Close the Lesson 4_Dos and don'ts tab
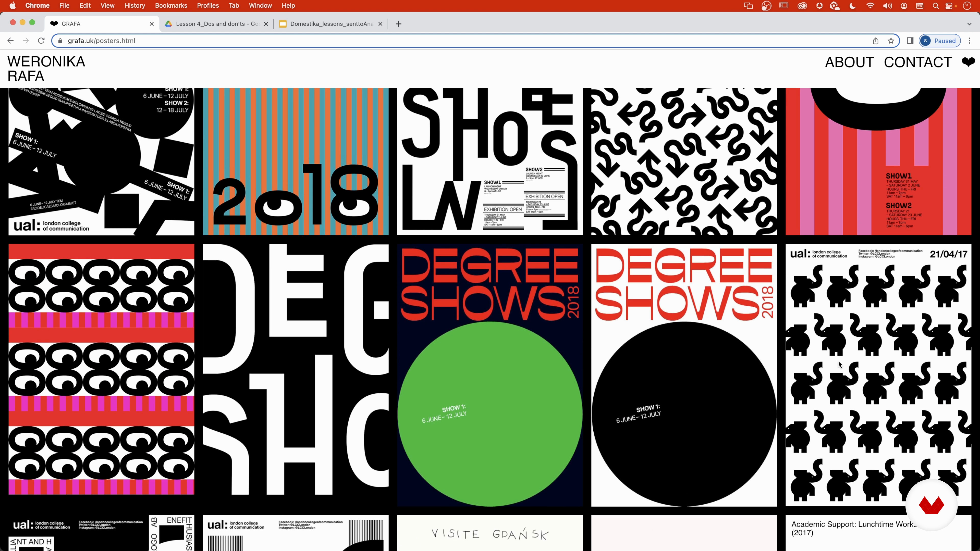 point(266,24)
